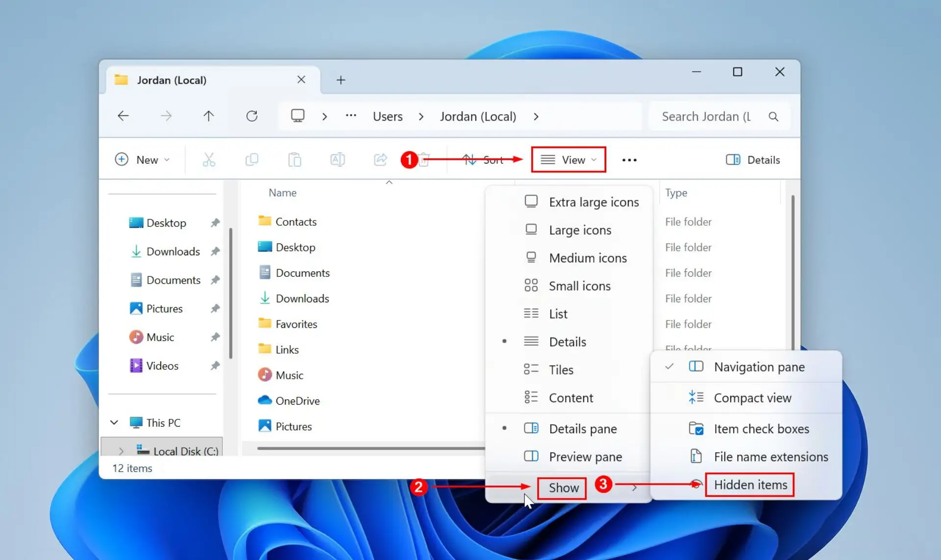941x560 pixels.
Task: Click the Rename icon in toolbar
Action: point(338,160)
